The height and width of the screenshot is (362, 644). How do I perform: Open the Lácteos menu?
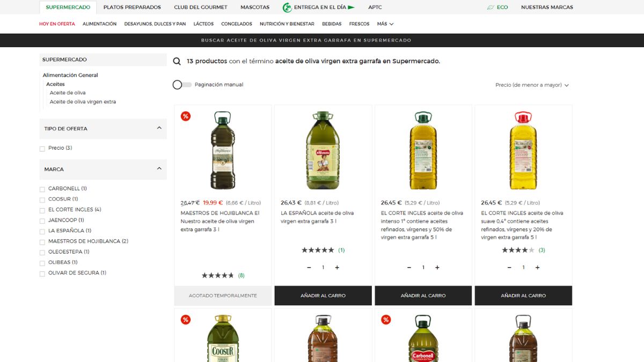click(203, 24)
